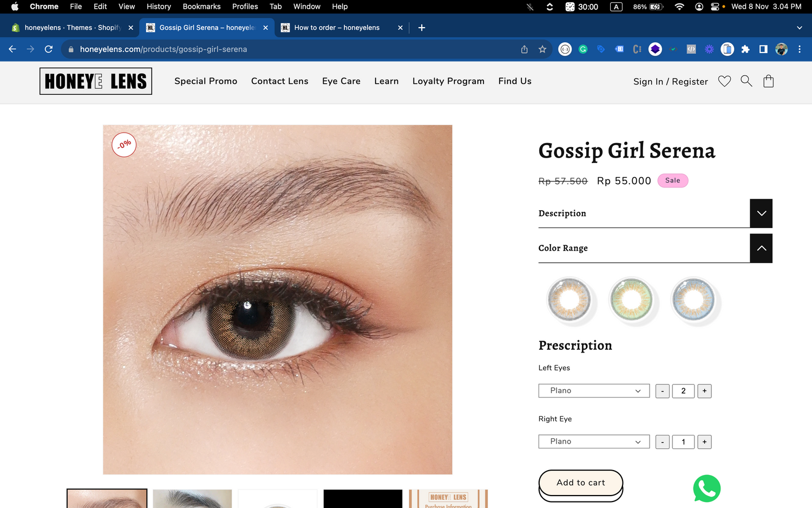Open WhatsApp chat bubble

[x=706, y=488]
